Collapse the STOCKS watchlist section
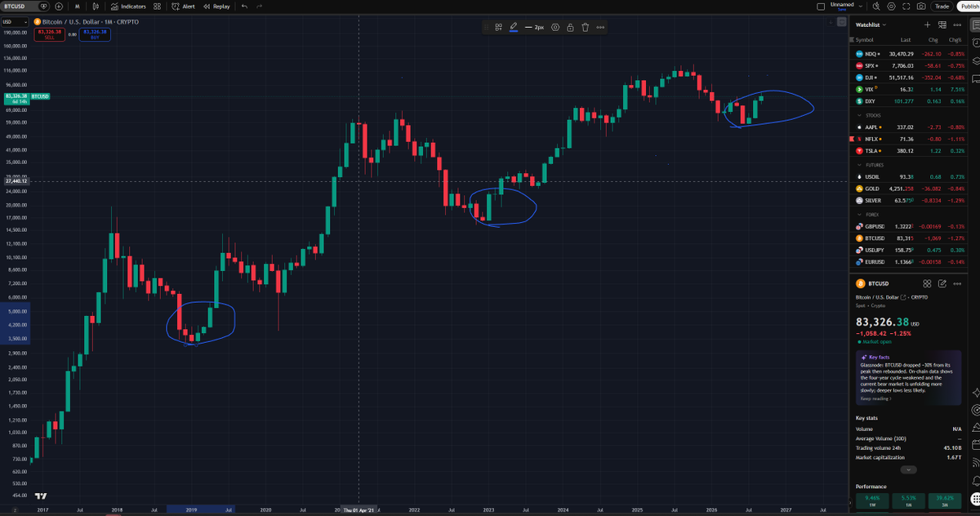980x516 pixels. click(858, 115)
